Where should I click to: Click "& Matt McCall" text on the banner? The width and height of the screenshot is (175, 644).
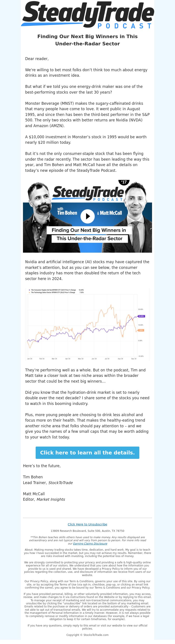tap(109, 213)
